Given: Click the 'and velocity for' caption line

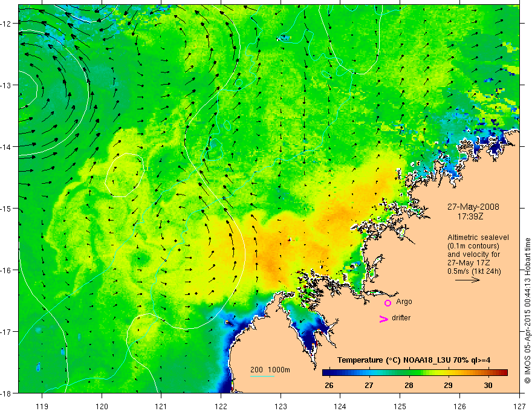Looking at the screenshot, I should (x=473, y=254).
